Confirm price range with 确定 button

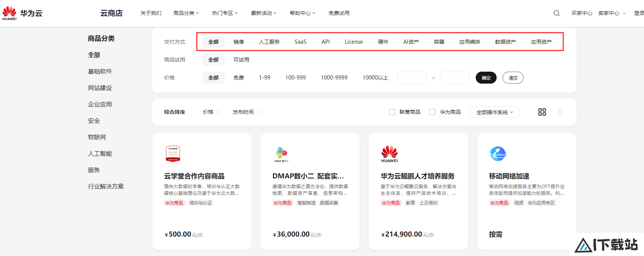pyautogui.click(x=486, y=78)
